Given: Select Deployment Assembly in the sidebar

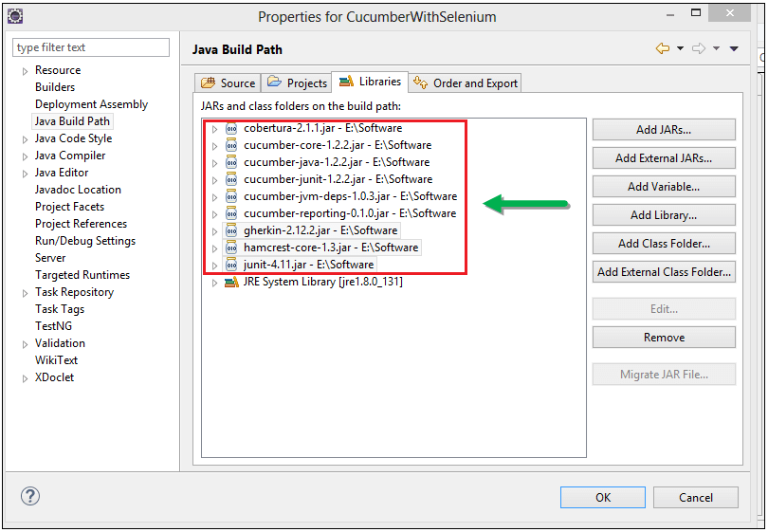Looking at the screenshot, I should 91,104.
